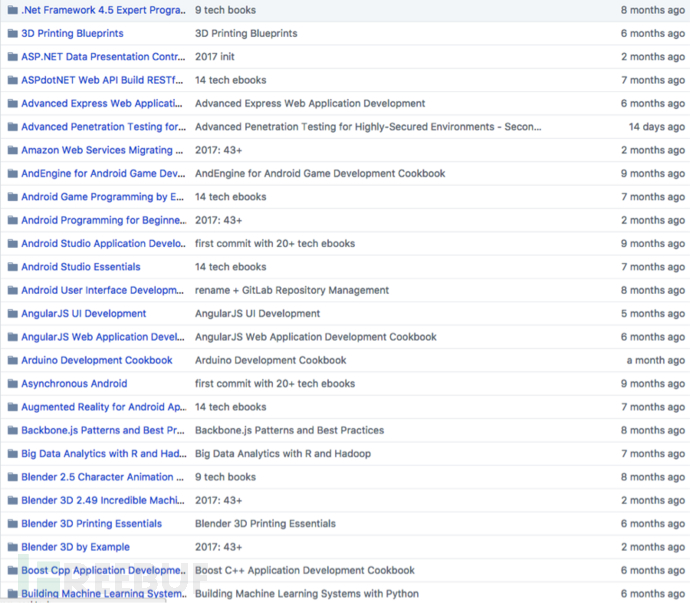The height and width of the screenshot is (603, 690).
Task: Click folder icon beside ASP.NET Data Presentation row
Action: coord(13,57)
